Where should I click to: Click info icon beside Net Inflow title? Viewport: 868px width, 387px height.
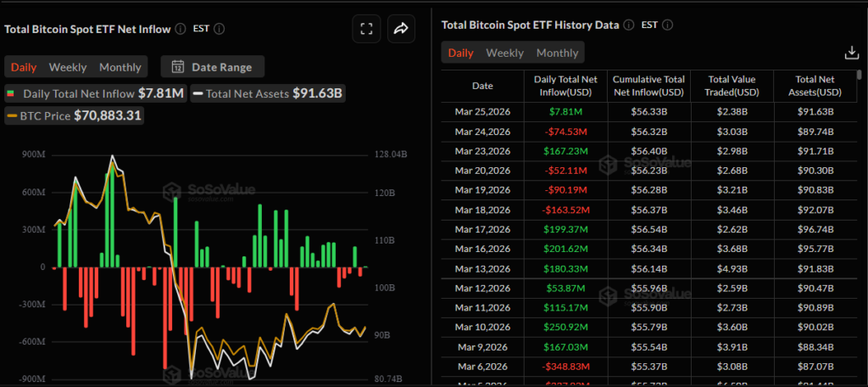(x=181, y=29)
